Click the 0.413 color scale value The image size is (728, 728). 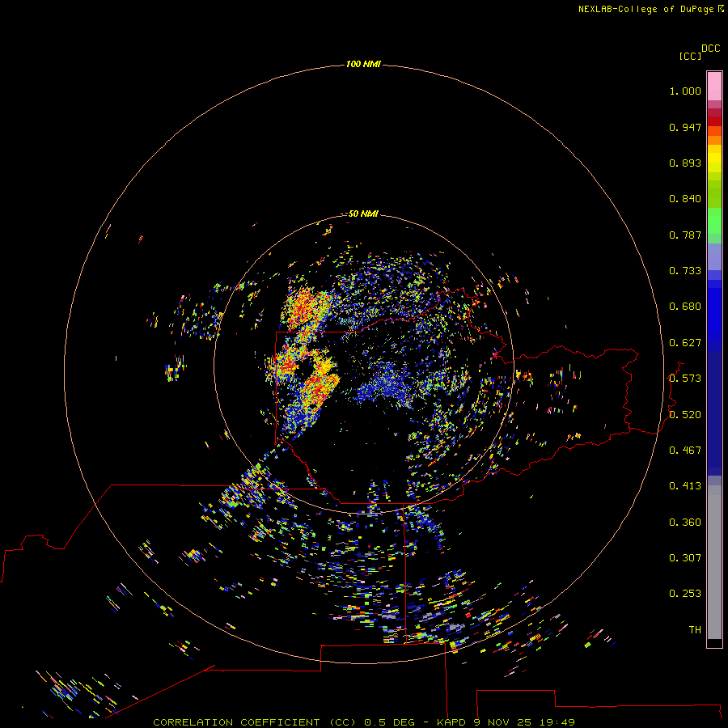coord(685,486)
